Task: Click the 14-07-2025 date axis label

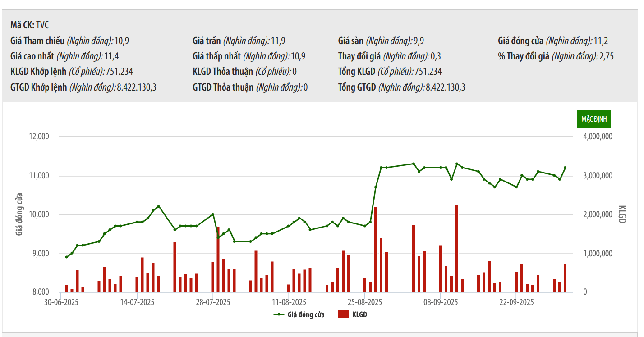Action: coord(138,302)
